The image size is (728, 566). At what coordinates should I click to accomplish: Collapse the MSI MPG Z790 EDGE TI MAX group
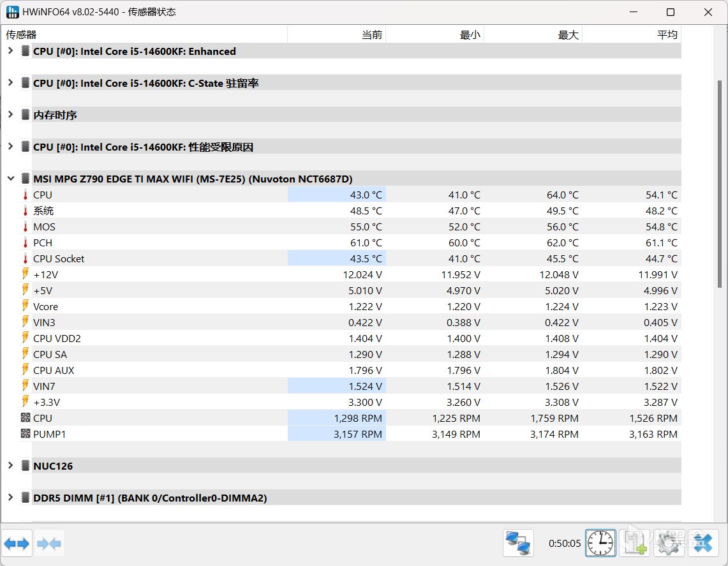[x=10, y=178]
